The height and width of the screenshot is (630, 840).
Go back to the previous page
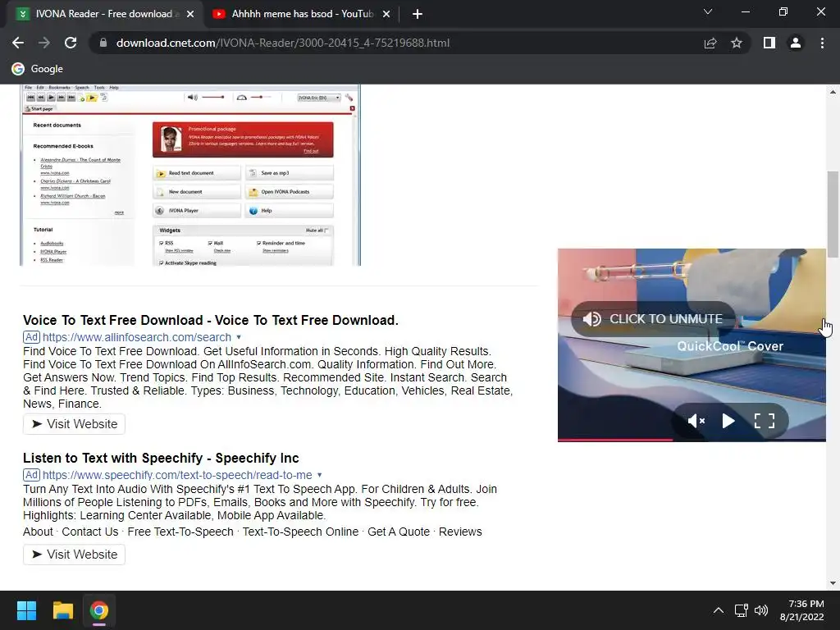click(18, 43)
